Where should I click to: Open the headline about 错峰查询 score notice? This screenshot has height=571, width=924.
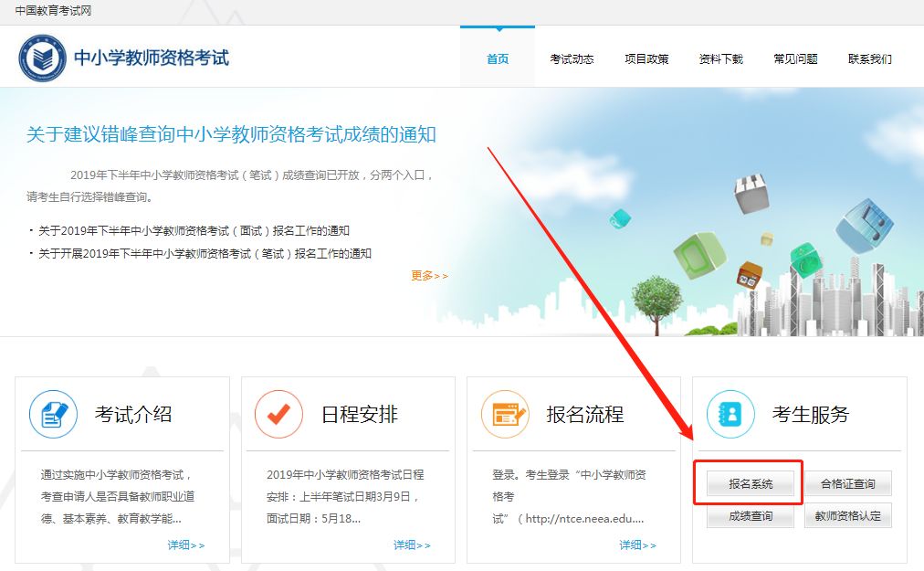tap(231, 135)
